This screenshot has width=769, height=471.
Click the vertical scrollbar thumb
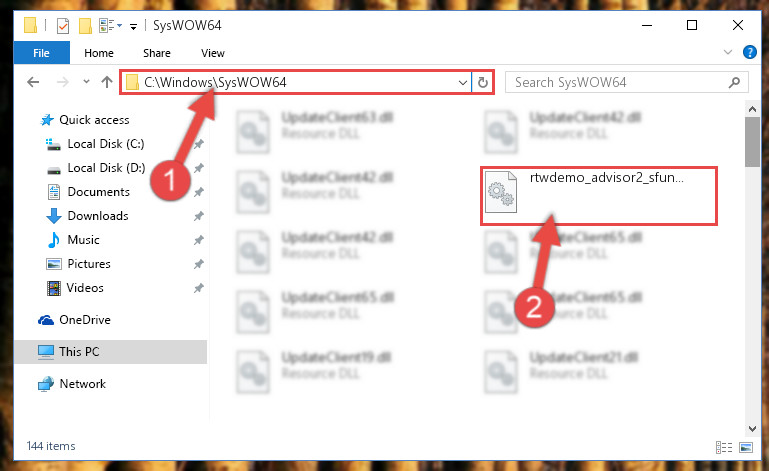(x=752, y=142)
